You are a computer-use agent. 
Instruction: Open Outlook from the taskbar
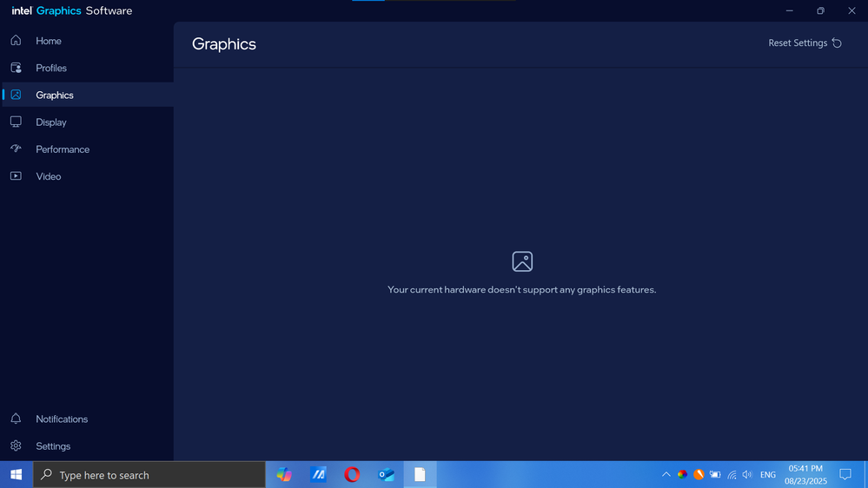click(x=386, y=475)
